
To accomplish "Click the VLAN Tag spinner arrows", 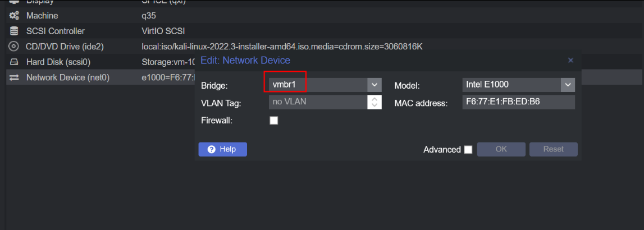I will pyautogui.click(x=374, y=102).
